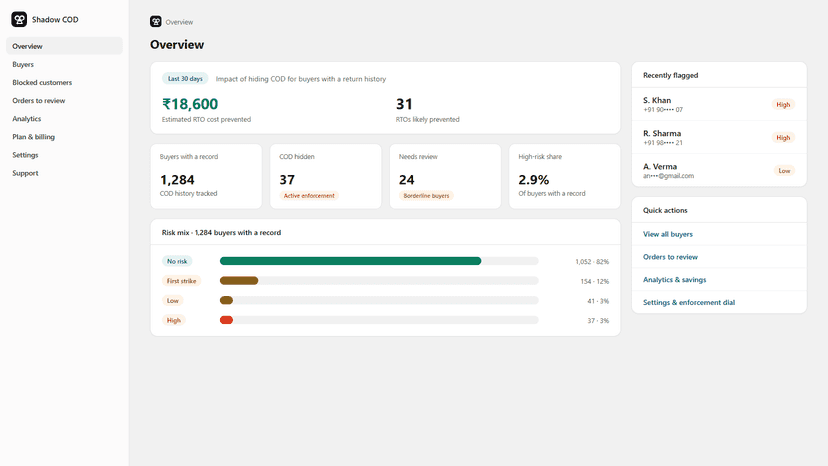Click the Last 30 days badge
828x466 pixels.
[x=185, y=79]
